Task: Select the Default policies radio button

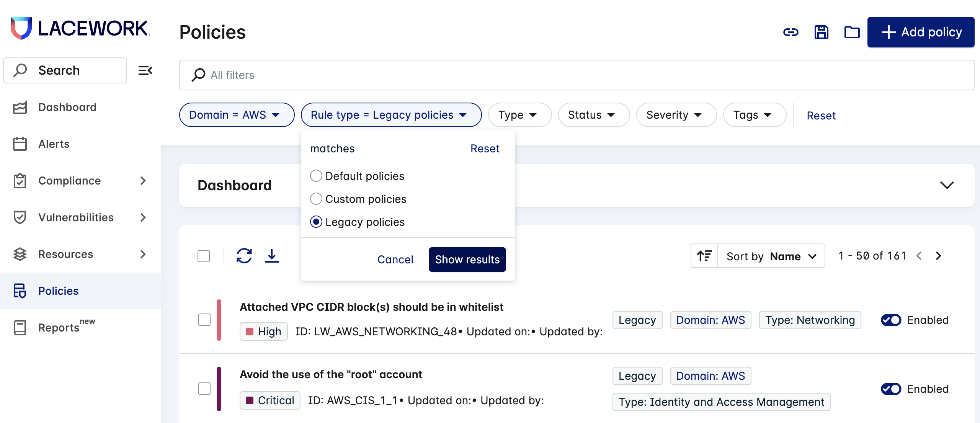Action: [x=316, y=176]
